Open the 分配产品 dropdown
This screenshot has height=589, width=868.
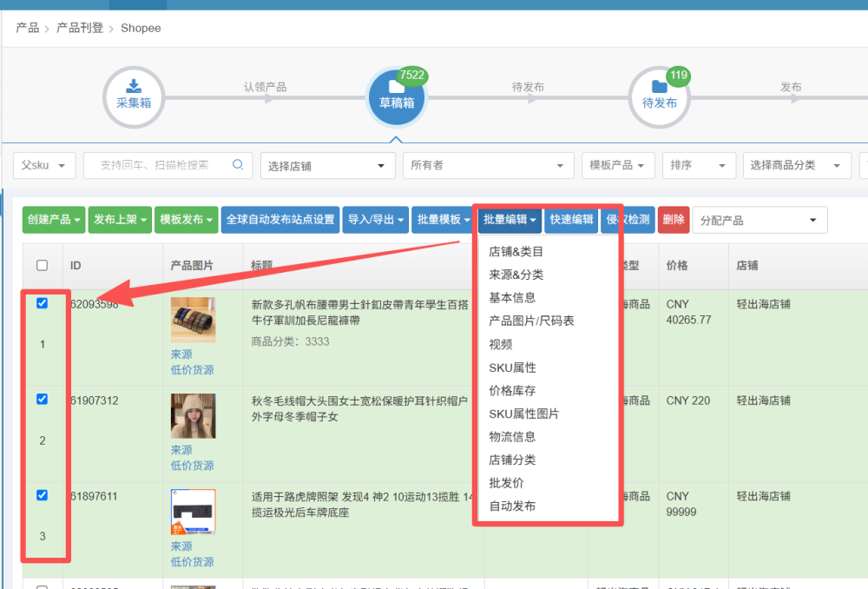[759, 220]
